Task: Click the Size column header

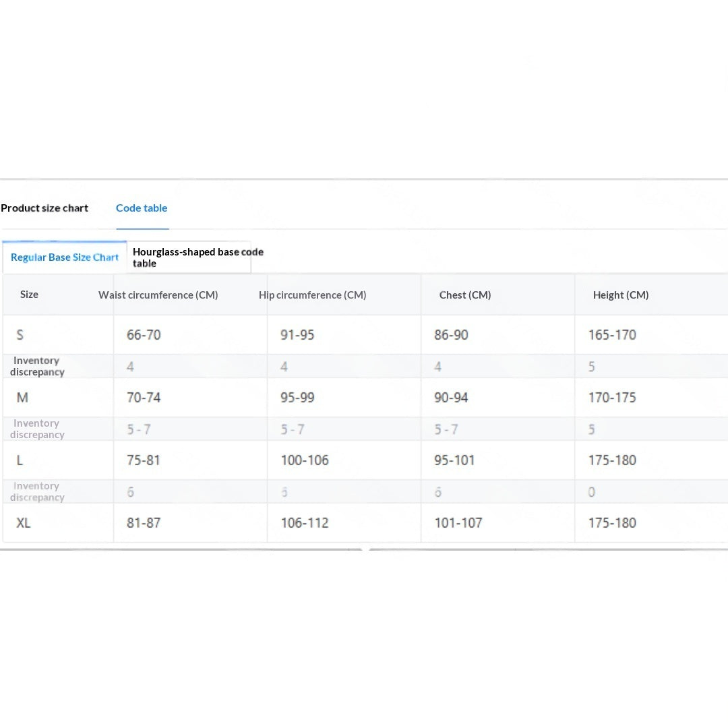Action: point(29,295)
